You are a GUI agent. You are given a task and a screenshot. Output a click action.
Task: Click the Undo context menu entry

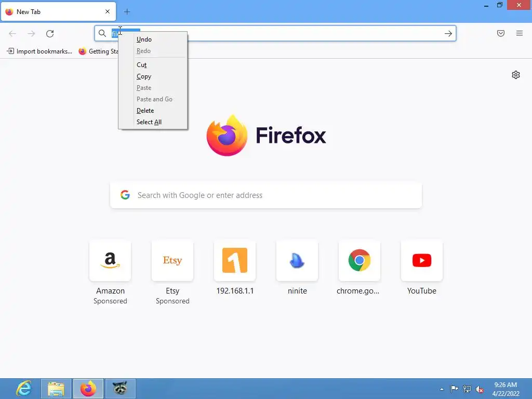[153, 39]
